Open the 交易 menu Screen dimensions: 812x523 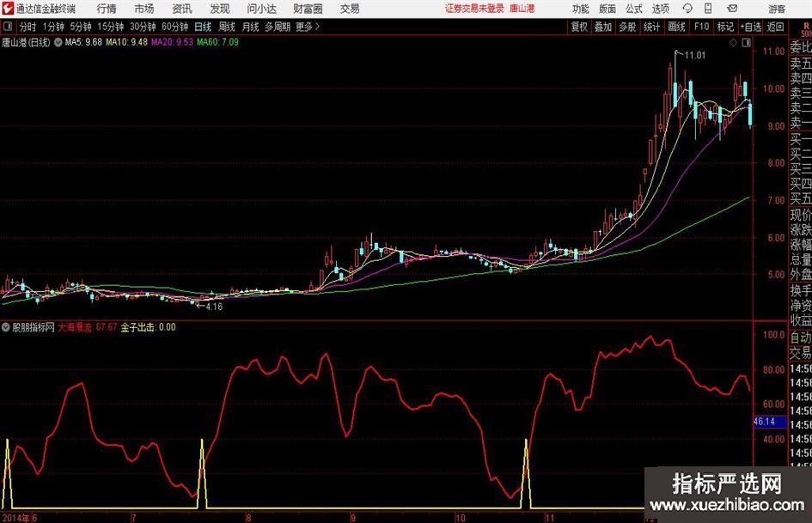coord(350,9)
